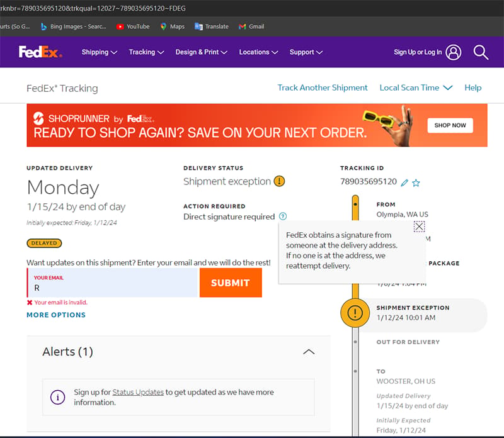
Task: Expand the Shipping menu
Action: pyautogui.click(x=100, y=52)
